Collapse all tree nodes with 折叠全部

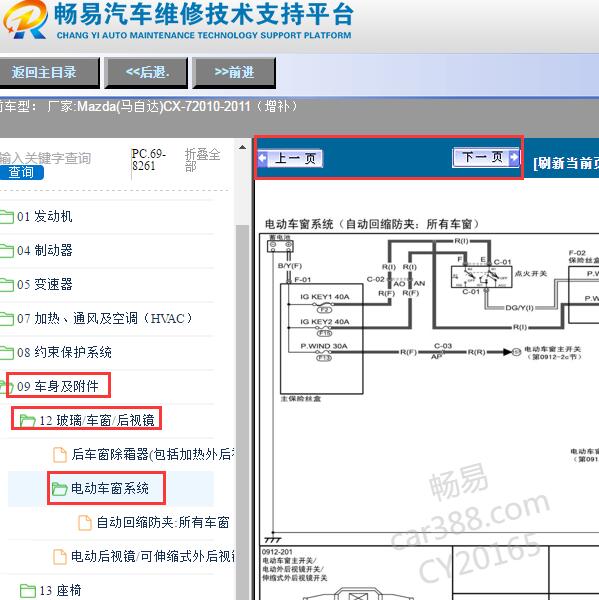point(202,160)
